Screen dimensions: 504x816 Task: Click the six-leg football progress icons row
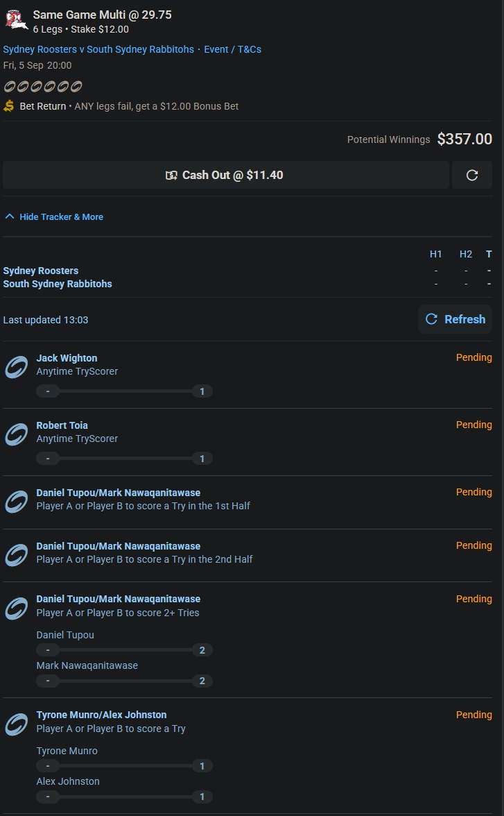click(x=43, y=86)
